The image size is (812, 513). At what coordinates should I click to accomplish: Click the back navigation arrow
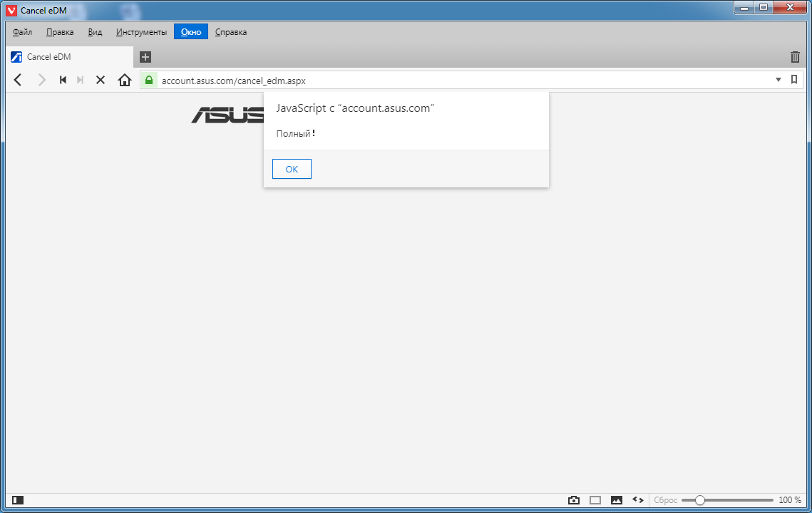[19, 80]
